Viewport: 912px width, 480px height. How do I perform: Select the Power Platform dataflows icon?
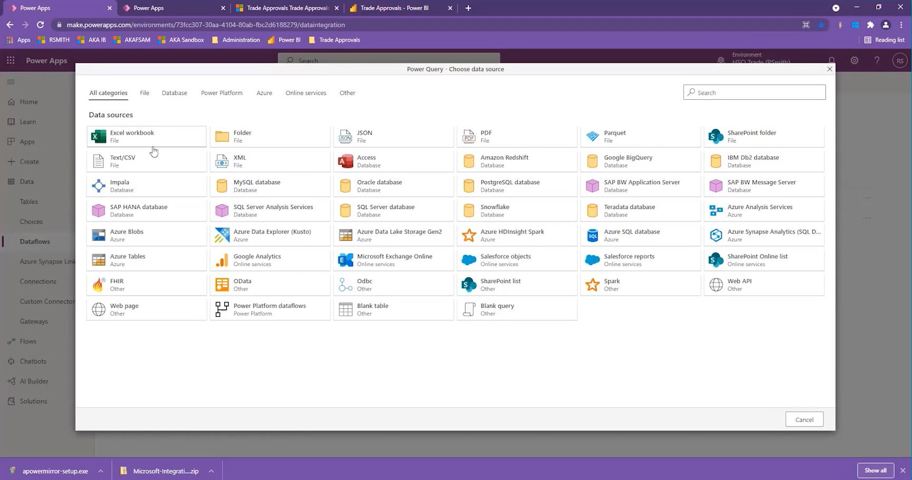click(x=222, y=310)
